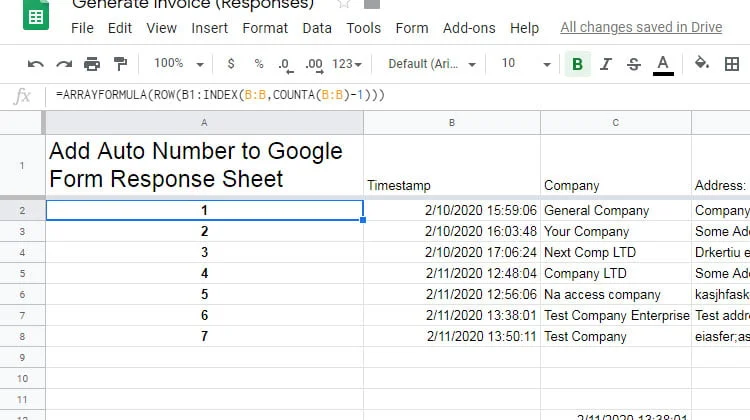
Task: Select timestamp 2/11/2020 12:56:06
Action: [452, 295]
